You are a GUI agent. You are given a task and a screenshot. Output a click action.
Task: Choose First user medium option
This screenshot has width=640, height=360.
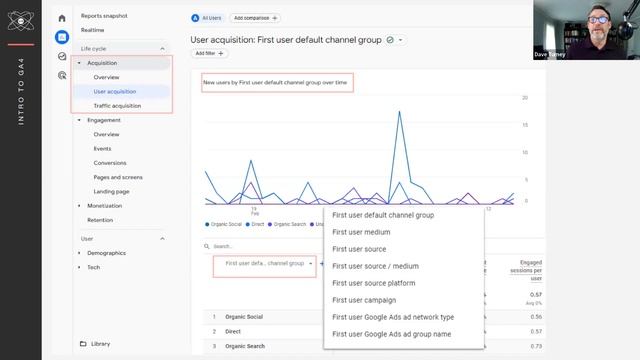point(361,232)
